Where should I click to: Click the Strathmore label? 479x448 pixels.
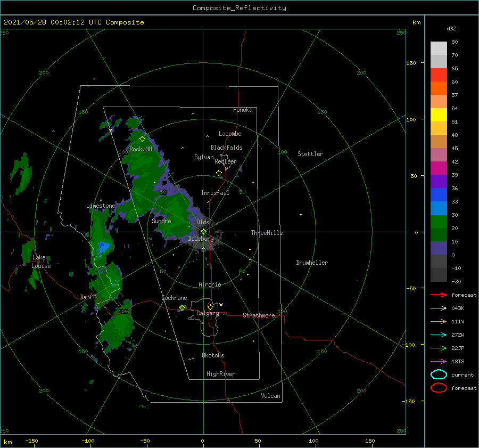coord(259,315)
